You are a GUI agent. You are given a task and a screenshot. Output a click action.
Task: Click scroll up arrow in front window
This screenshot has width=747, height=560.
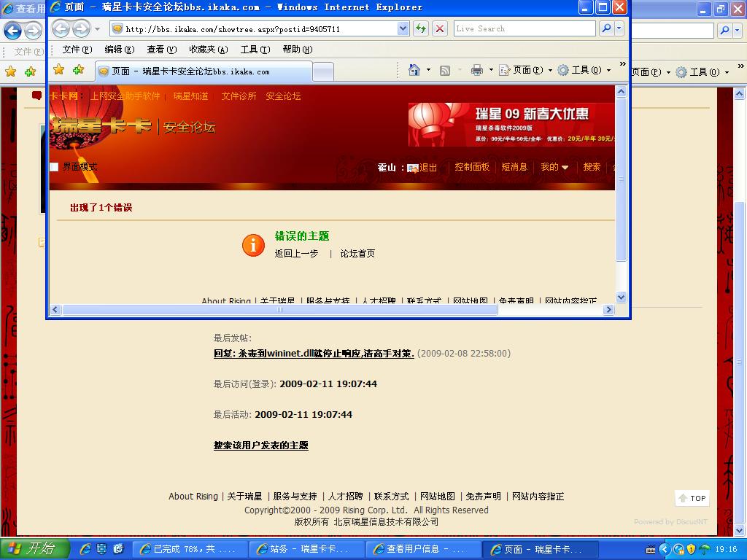point(622,91)
